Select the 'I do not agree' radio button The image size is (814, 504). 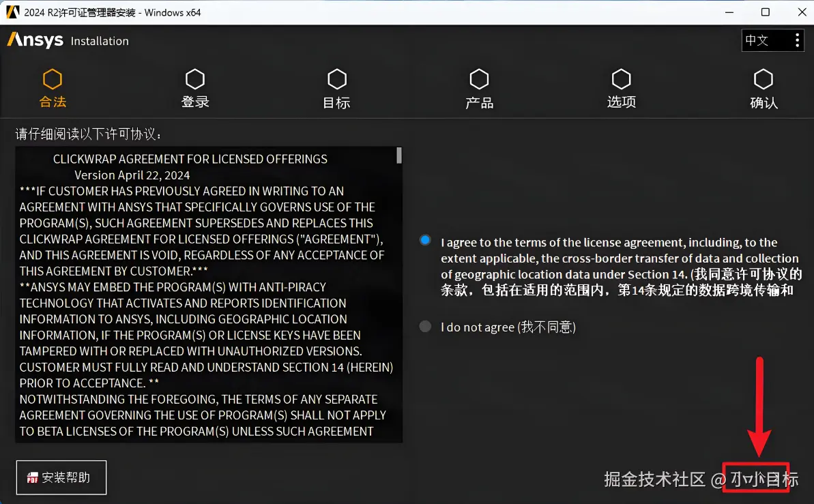(425, 327)
